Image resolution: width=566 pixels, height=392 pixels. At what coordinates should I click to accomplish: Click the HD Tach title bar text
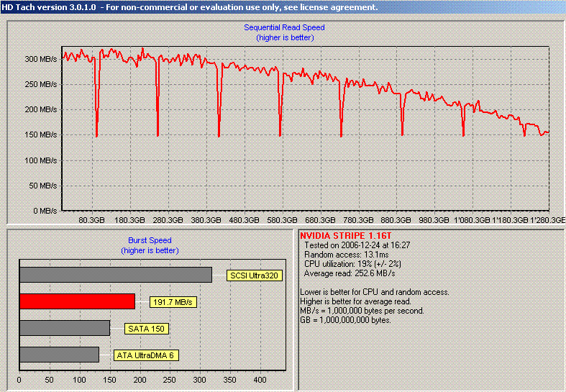(x=188, y=7)
